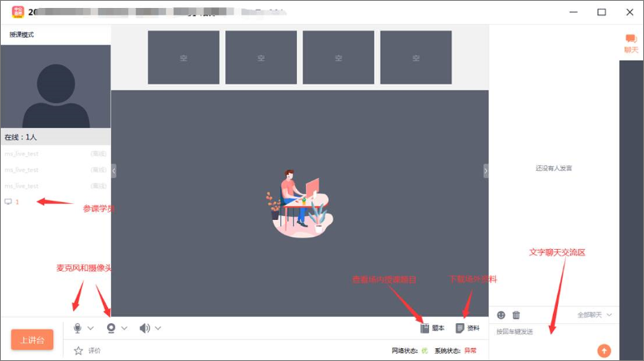Select the first empty video slot
Viewport: 644px width, 361px height.
184,58
